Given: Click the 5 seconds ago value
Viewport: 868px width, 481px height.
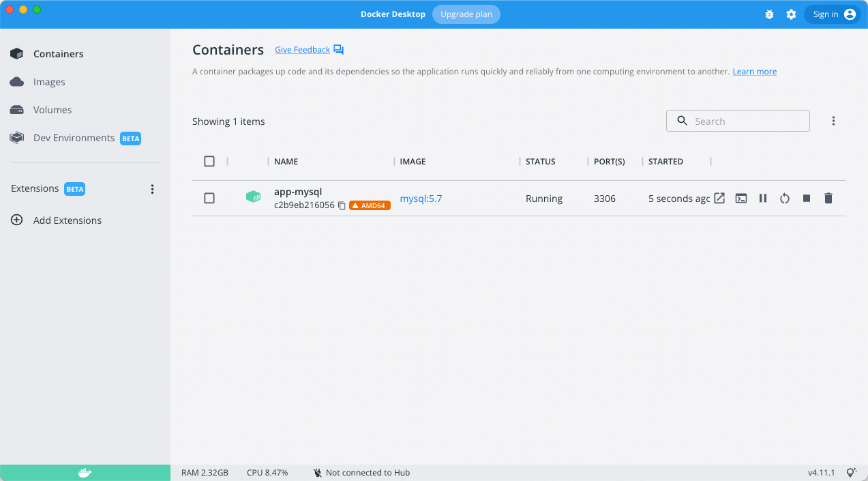Looking at the screenshot, I should point(679,199).
